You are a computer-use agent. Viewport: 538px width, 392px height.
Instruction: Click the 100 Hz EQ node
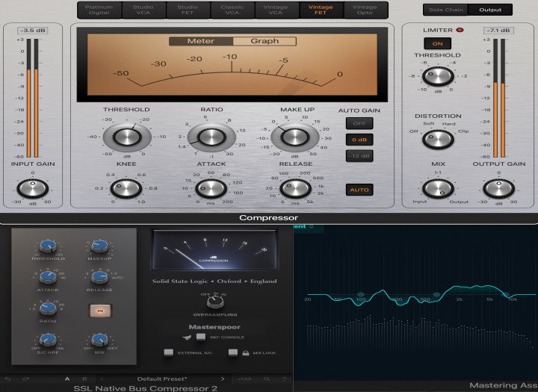[361, 293]
